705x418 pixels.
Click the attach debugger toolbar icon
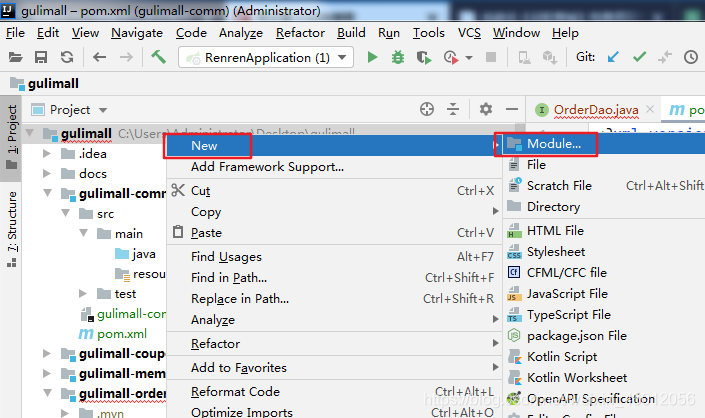coord(524,58)
